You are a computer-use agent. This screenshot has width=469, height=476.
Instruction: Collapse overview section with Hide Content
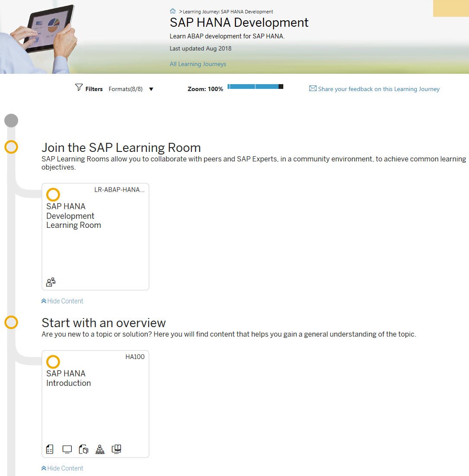coord(62,468)
